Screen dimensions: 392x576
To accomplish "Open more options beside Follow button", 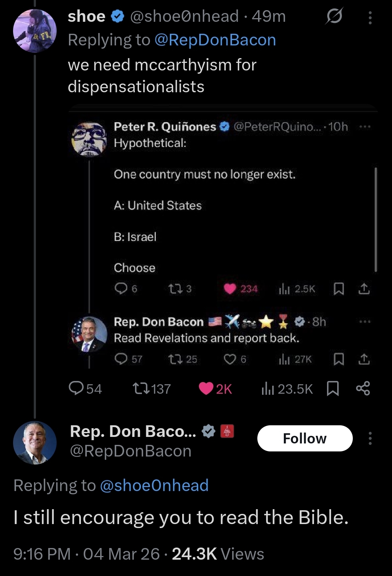I will pyautogui.click(x=370, y=438).
